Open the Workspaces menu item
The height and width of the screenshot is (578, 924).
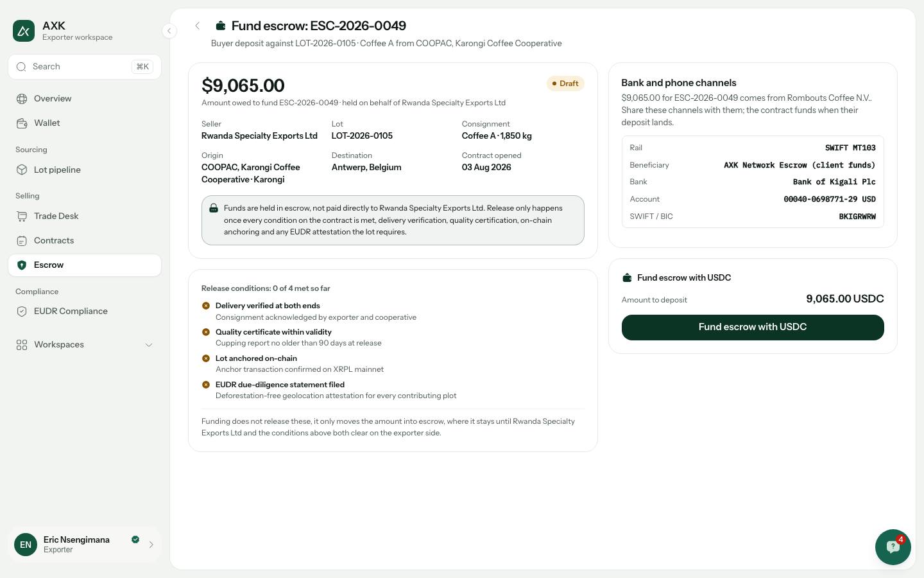[x=85, y=345]
